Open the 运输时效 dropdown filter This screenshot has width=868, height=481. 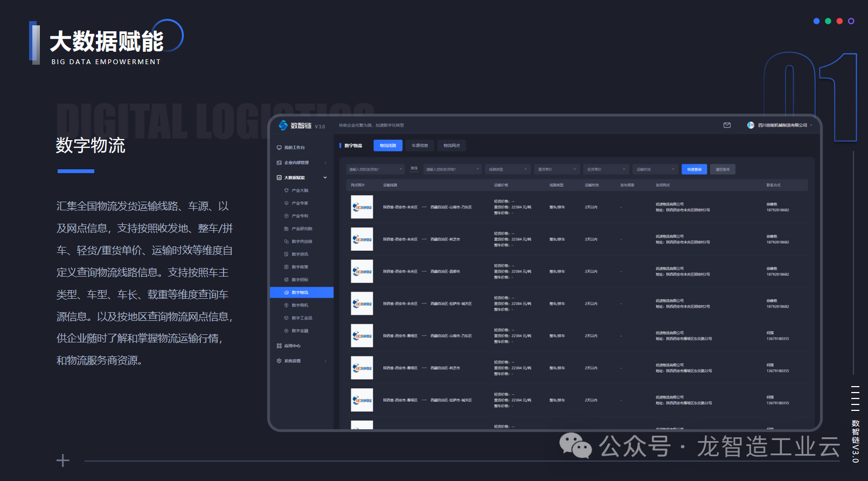click(655, 169)
